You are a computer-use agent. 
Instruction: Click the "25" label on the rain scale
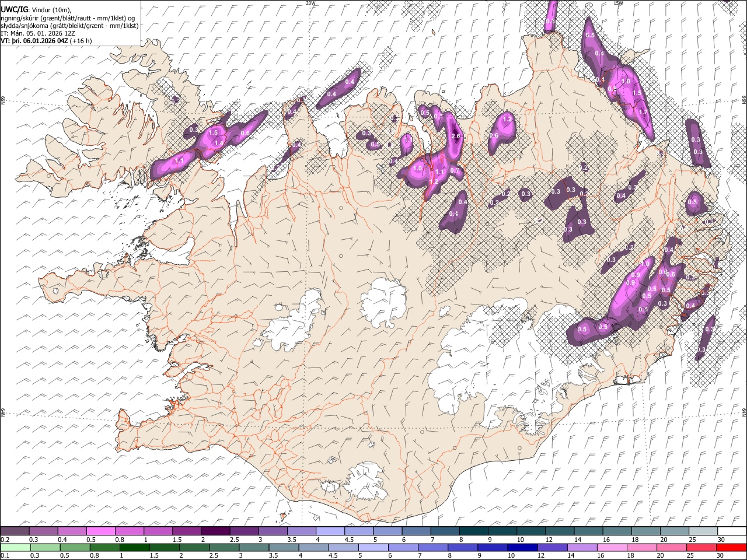[691, 555]
